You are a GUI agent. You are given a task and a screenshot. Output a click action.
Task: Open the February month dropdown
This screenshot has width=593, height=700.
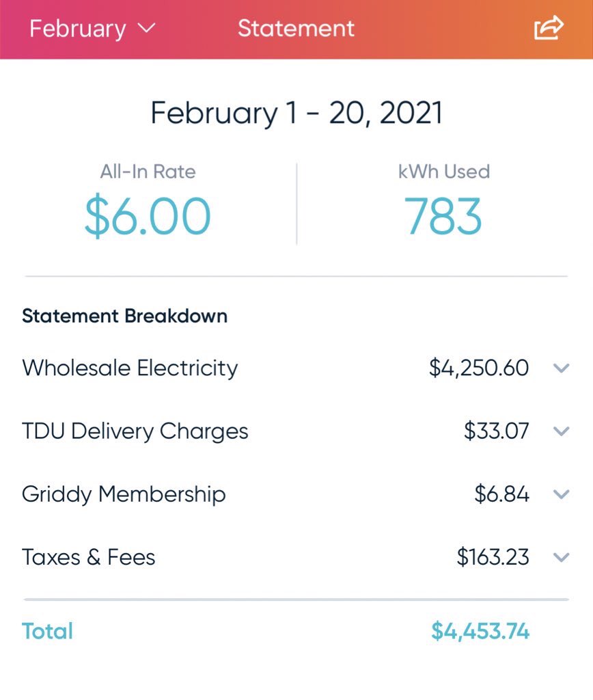click(x=92, y=29)
